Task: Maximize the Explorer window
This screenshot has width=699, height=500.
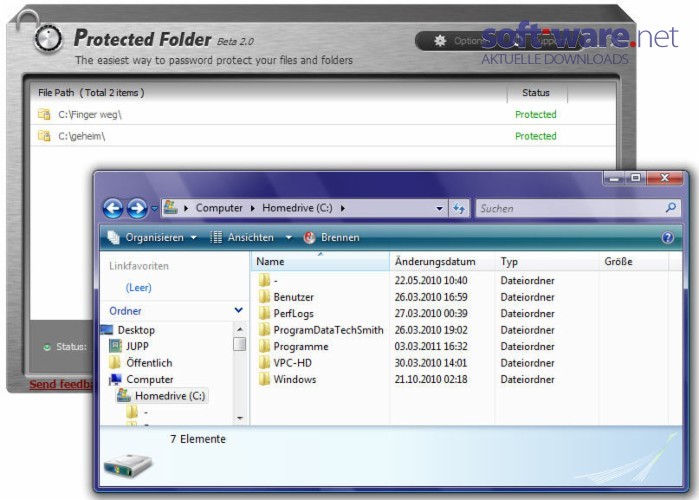Action: (635, 178)
